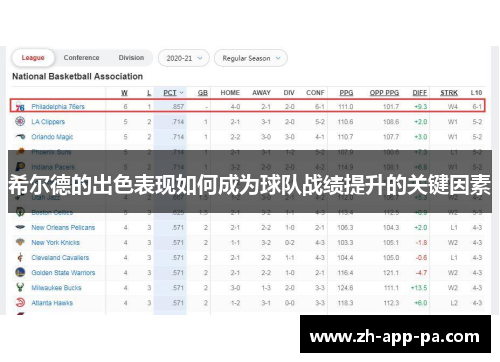Open Orlando Magic team link
This screenshot has width=500, height=362.
(x=52, y=137)
